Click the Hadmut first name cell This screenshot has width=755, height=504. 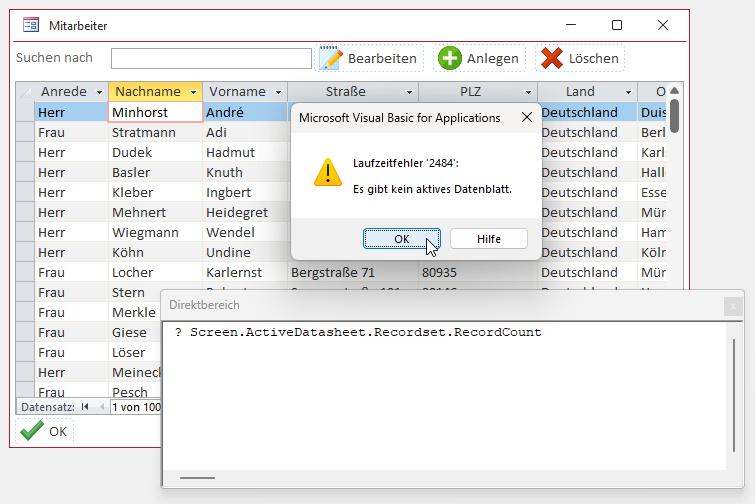point(245,153)
